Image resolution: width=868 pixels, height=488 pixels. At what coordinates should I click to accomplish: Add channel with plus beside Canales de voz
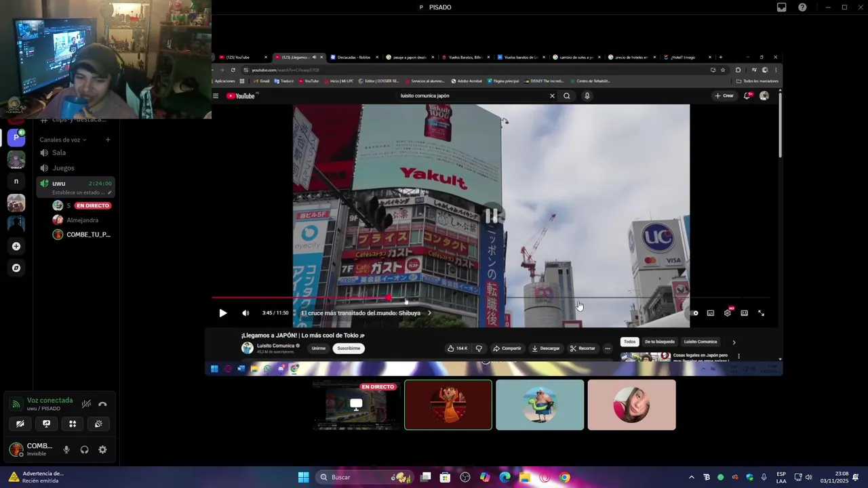click(108, 140)
